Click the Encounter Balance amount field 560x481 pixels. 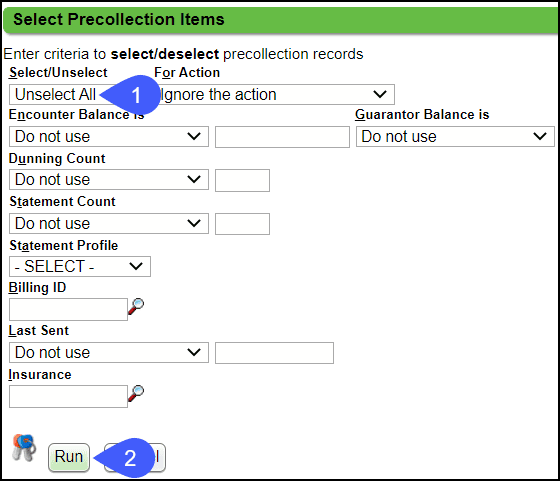[x=282, y=137]
